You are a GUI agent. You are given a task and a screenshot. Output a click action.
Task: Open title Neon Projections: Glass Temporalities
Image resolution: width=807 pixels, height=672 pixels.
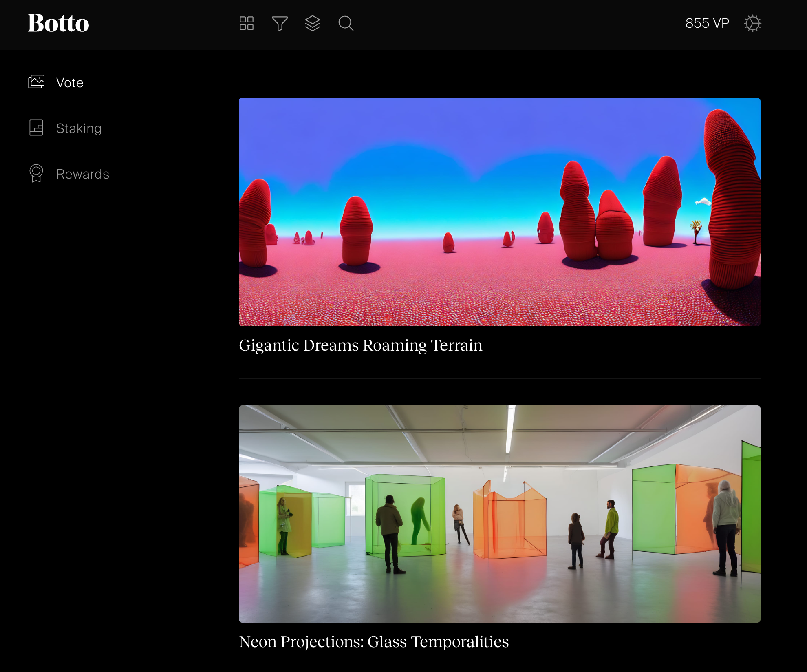pos(374,642)
